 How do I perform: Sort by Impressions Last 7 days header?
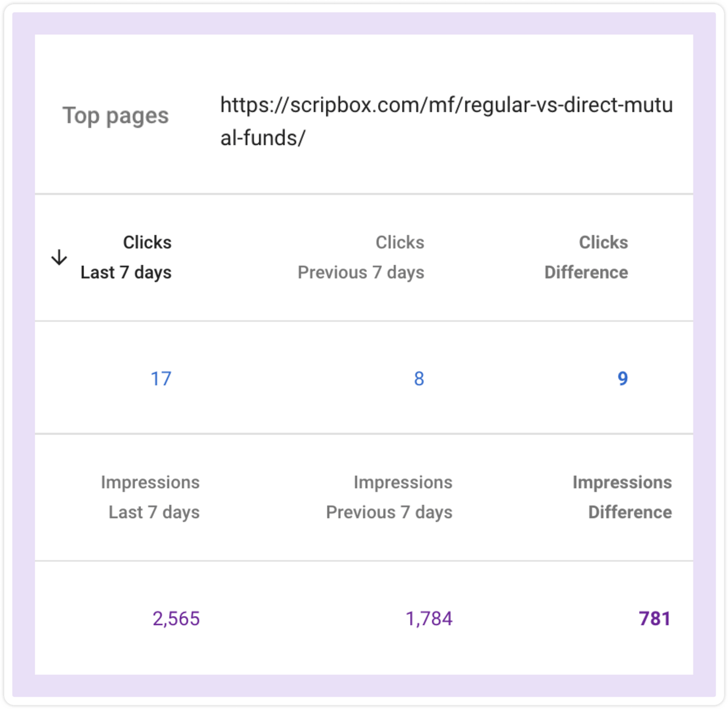[150, 497]
